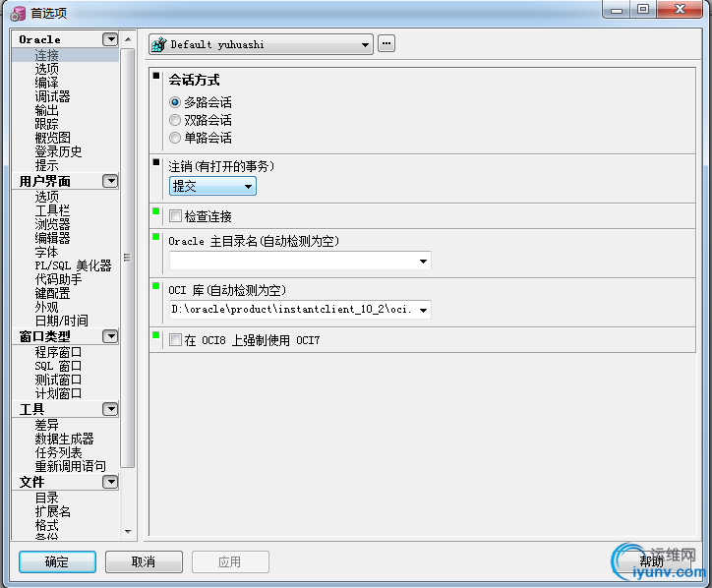Open the 提交 logoff action dropdown
The height and width of the screenshot is (588, 712).
pos(212,186)
